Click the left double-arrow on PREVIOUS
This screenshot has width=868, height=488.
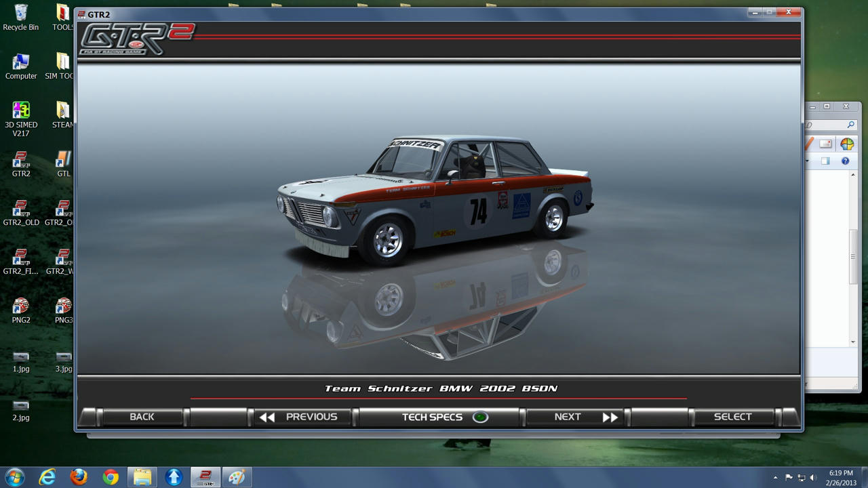pyautogui.click(x=267, y=418)
